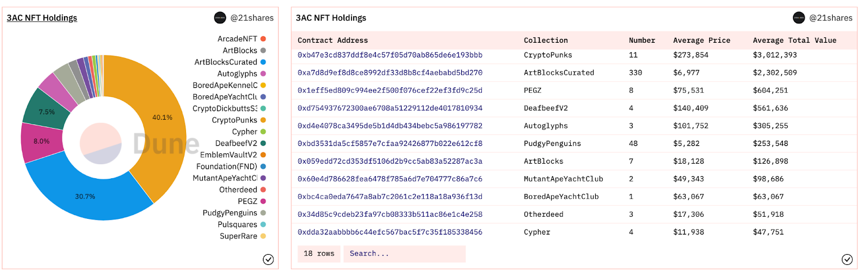Sort by the Collection column header
The image size is (868, 279).
click(x=546, y=40)
